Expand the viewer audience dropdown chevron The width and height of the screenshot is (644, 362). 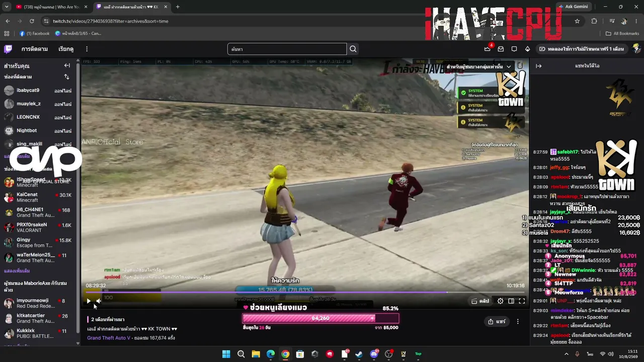point(509,66)
